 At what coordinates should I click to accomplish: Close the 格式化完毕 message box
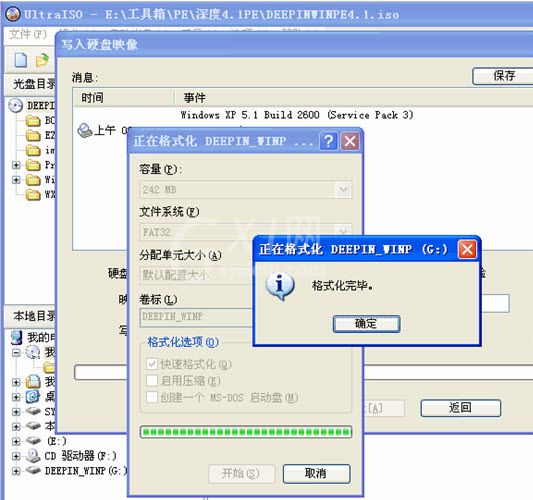pos(467,249)
